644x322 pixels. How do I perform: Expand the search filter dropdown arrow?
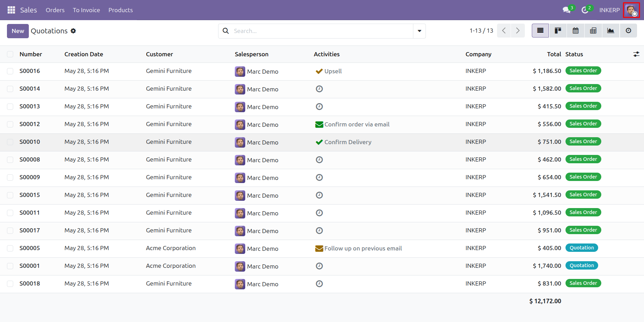pyautogui.click(x=419, y=31)
